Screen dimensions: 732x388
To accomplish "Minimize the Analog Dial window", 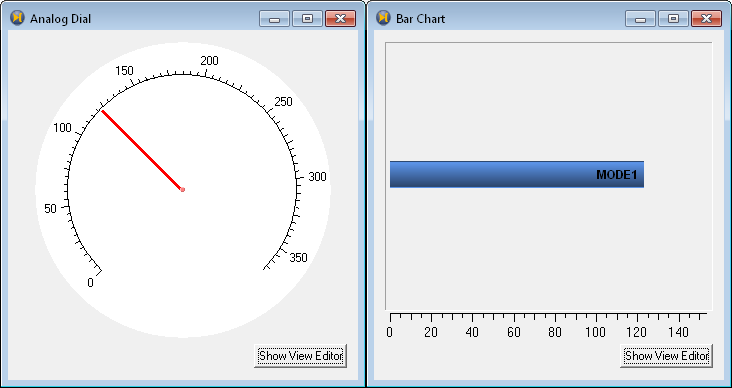I will coord(274,19).
